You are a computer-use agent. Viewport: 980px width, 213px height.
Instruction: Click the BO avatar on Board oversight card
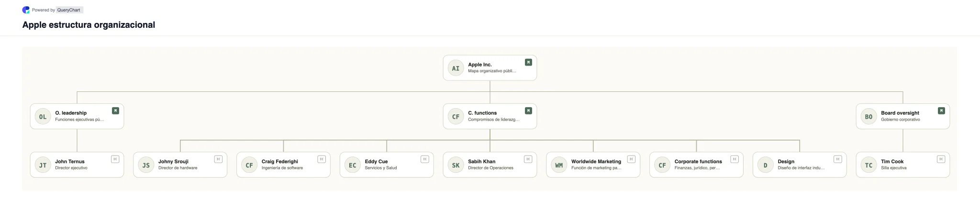[869, 116]
